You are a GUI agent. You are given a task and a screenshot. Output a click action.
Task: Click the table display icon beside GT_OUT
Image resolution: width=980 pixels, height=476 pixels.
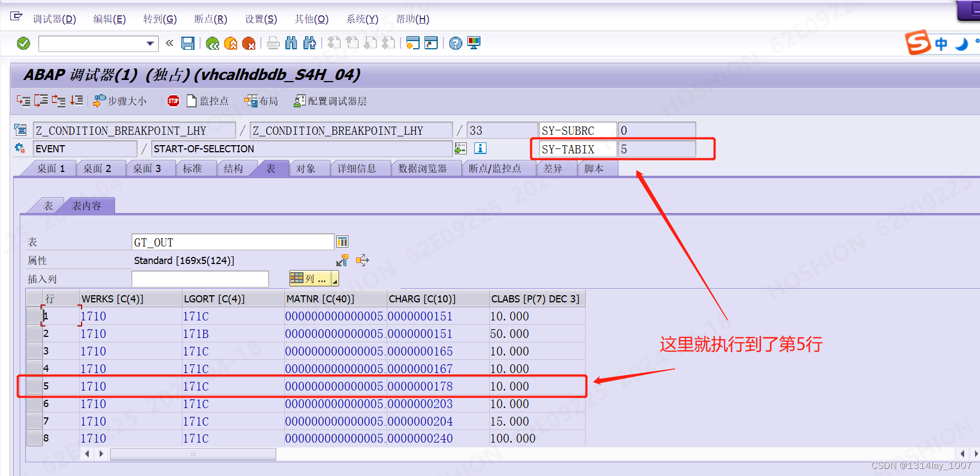[342, 242]
